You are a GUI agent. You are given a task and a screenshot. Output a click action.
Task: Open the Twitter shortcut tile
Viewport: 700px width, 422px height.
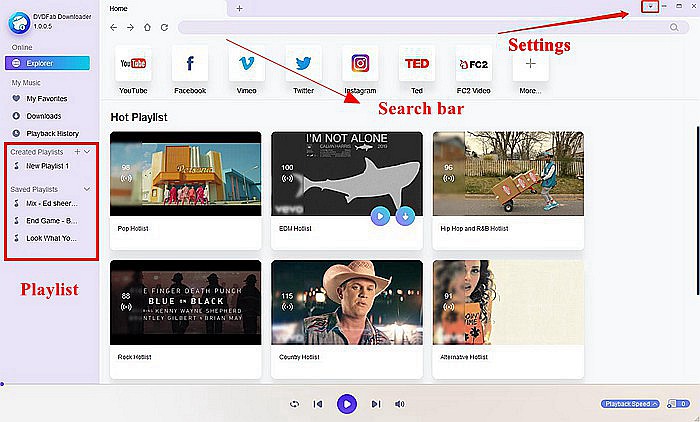[x=303, y=63]
